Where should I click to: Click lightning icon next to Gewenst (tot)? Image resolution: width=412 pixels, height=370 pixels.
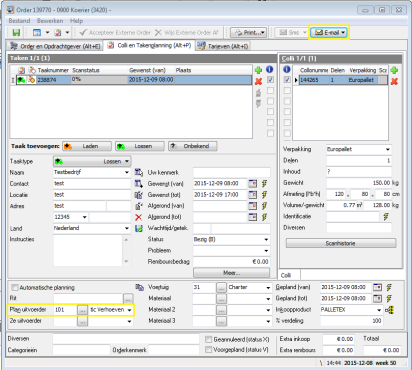[x=264, y=195]
